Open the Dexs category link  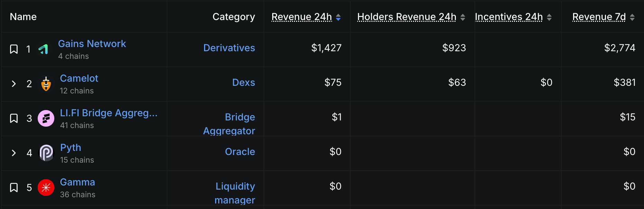pos(243,82)
